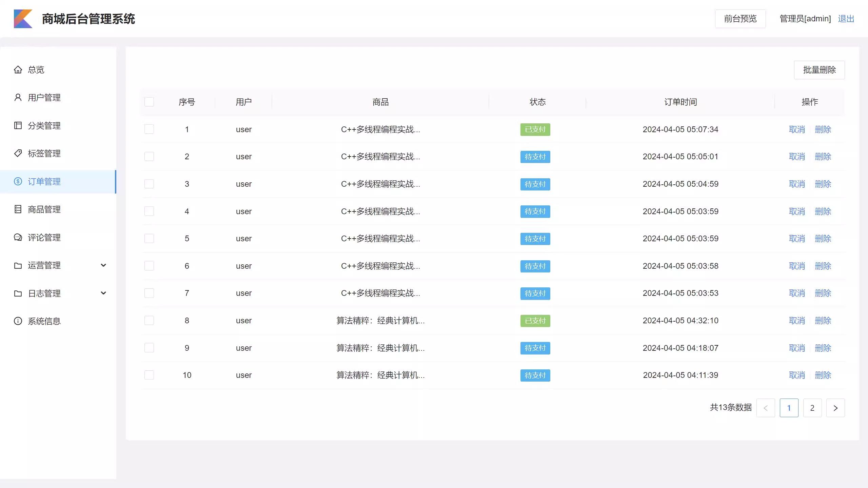This screenshot has width=868, height=488.
Task: Click order time 2024-04-05 04:11:39
Action: click(680, 375)
